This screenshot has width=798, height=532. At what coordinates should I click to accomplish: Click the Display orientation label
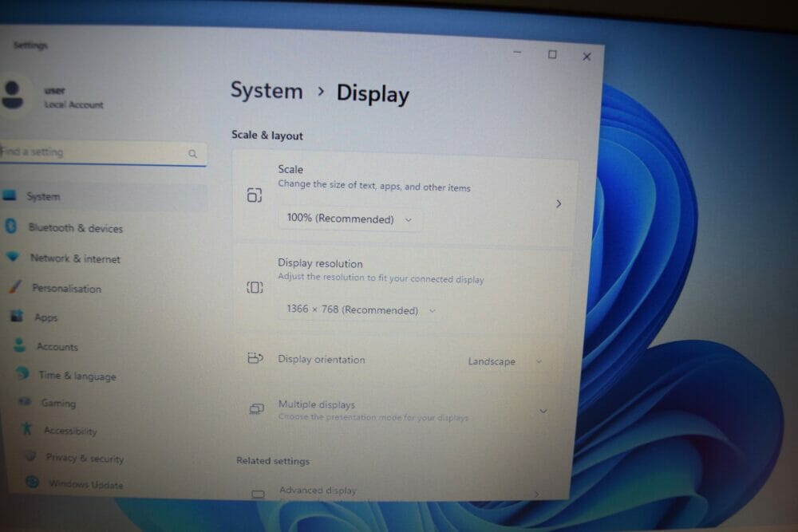point(321,359)
